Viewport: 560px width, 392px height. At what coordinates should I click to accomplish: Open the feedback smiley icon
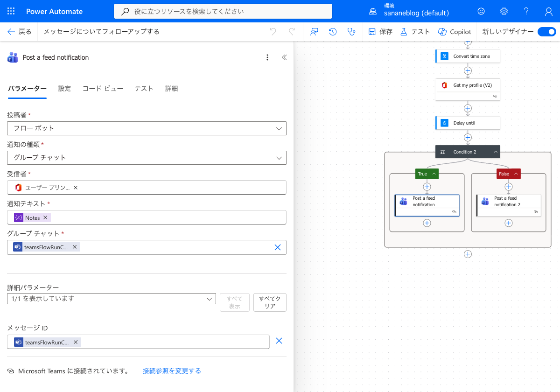tap(481, 11)
